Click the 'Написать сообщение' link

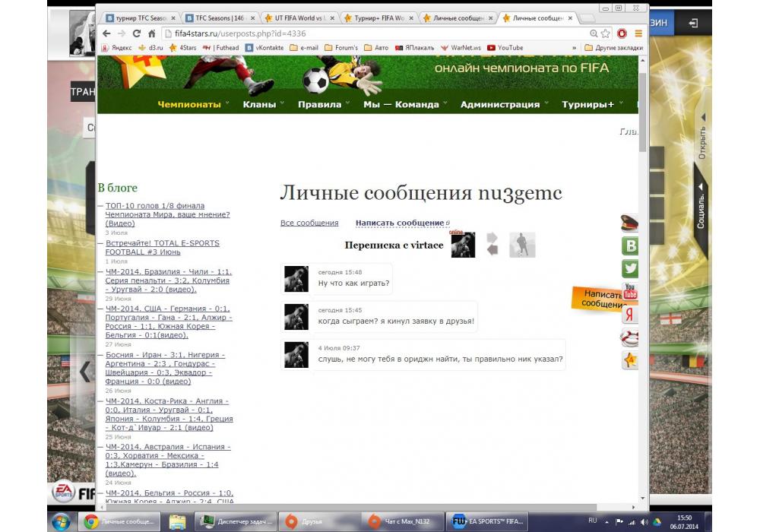tap(400, 223)
